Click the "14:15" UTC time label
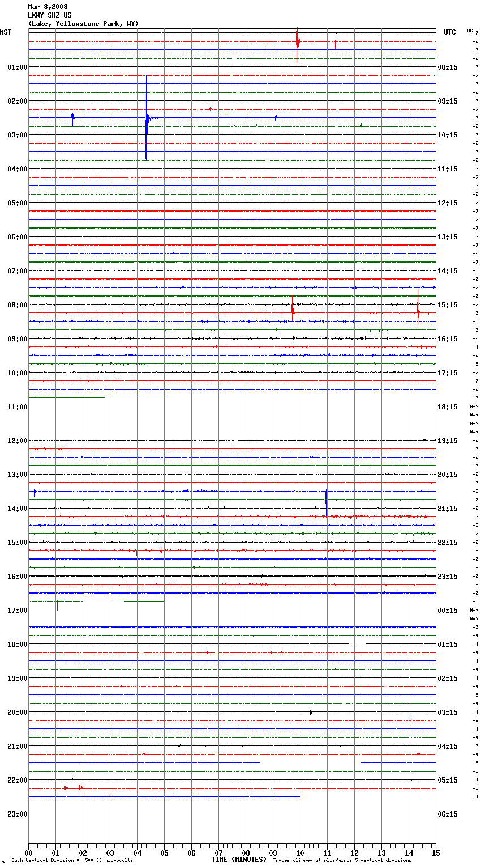 448,271
